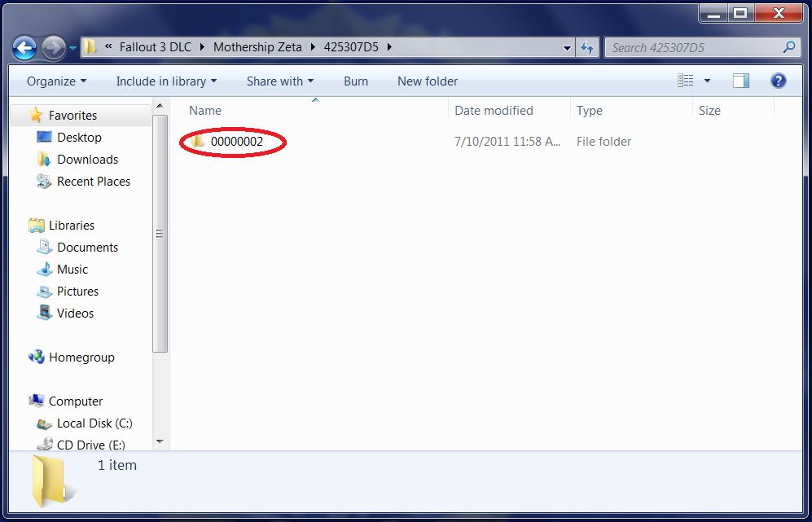Expand arrow after Fallout 3 DLC
812x522 pixels.
pos(202,47)
